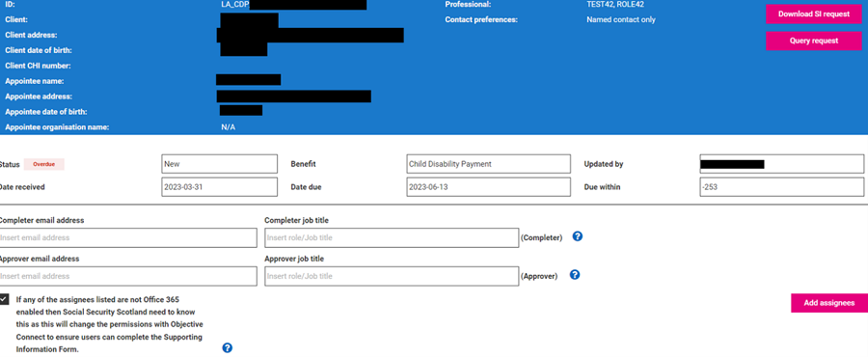
Task: Click the 'Benefit' label
Action: click(x=303, y=164)
